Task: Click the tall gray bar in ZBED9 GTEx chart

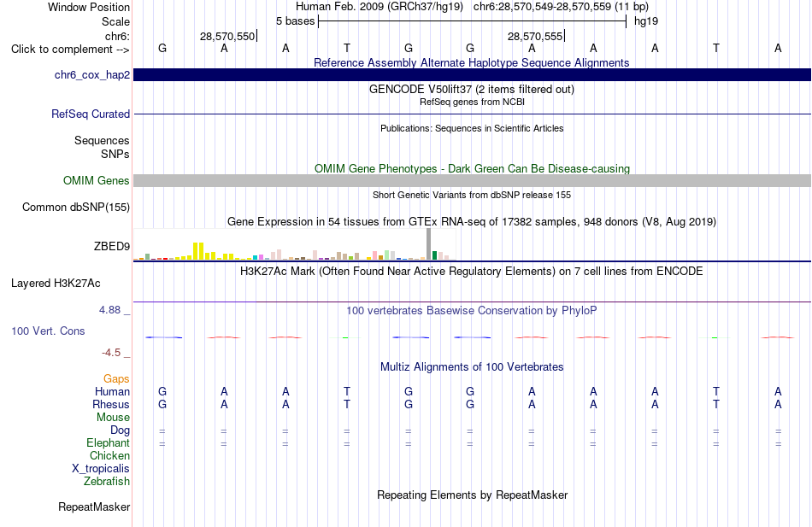Action: pyautogui.click(x=429, y=243)
